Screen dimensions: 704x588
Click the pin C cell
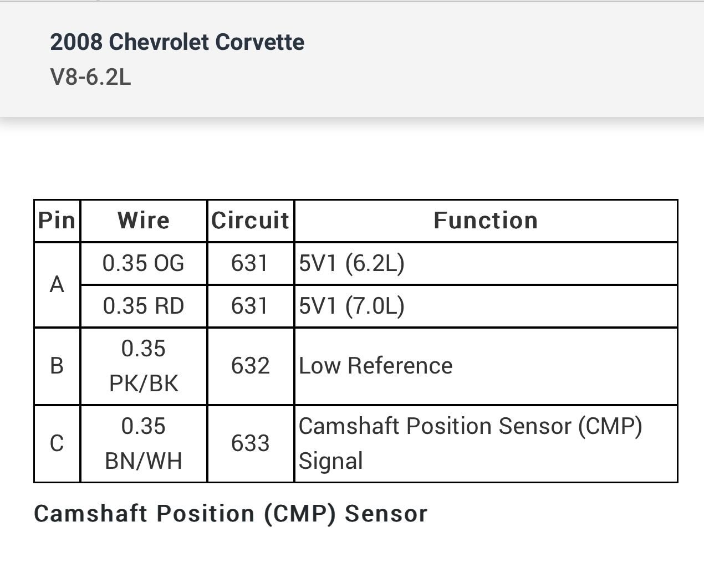57,443
